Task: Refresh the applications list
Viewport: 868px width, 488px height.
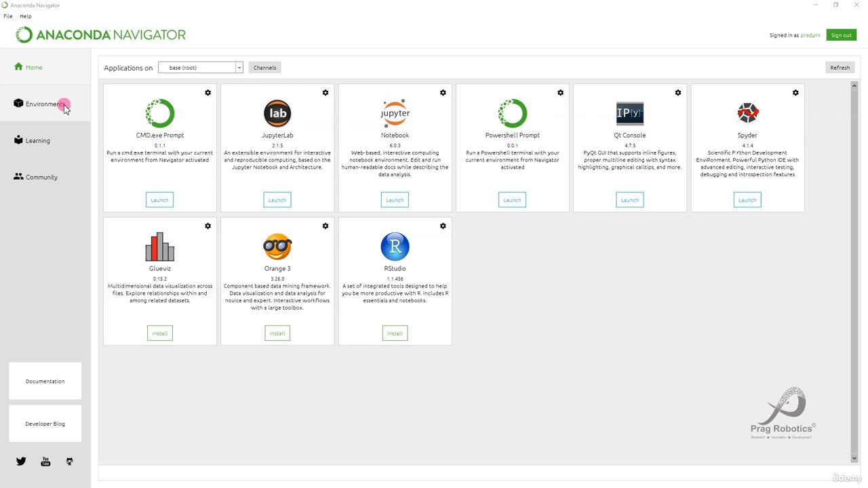Action: pos(840,68)
